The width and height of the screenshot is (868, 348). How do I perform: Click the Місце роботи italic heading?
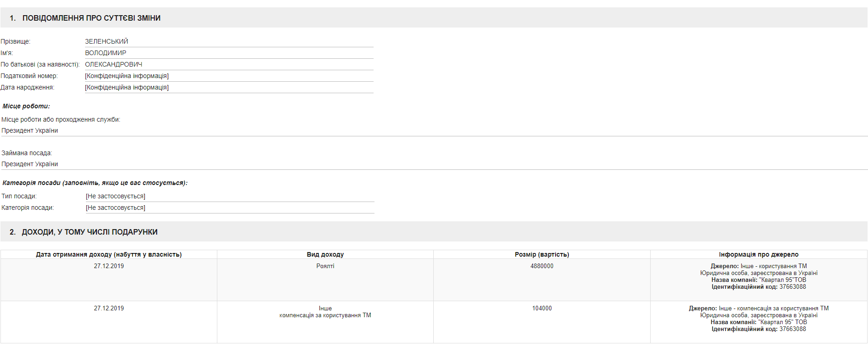point(26,106)
